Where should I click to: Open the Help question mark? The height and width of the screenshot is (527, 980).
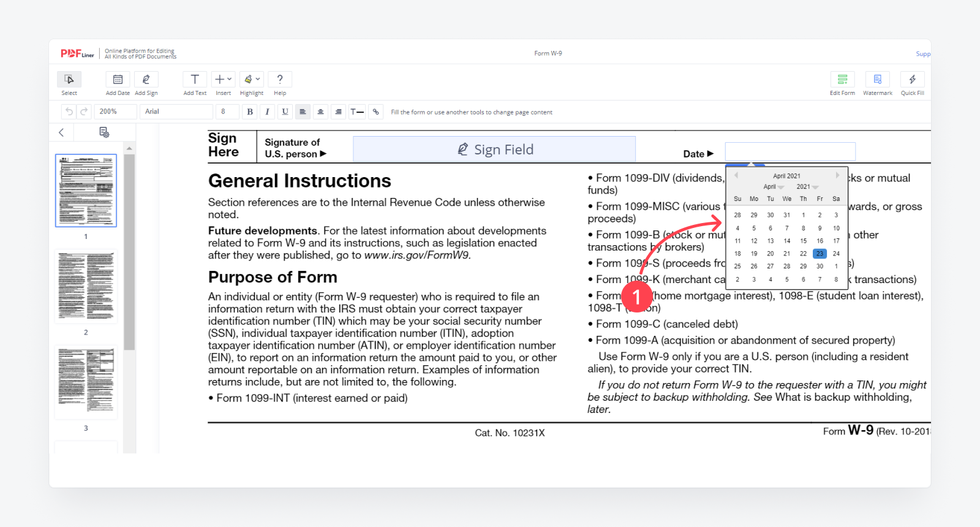coord(280,79)
